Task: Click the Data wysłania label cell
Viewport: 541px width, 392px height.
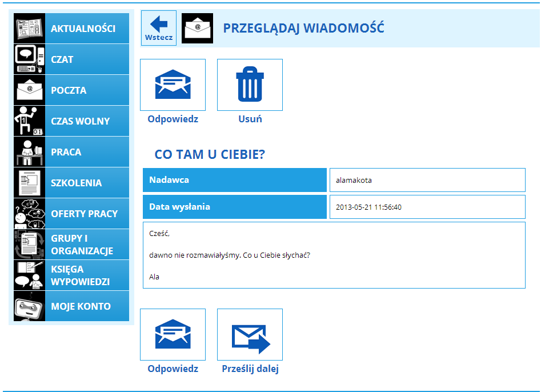Action: (235, 207)
